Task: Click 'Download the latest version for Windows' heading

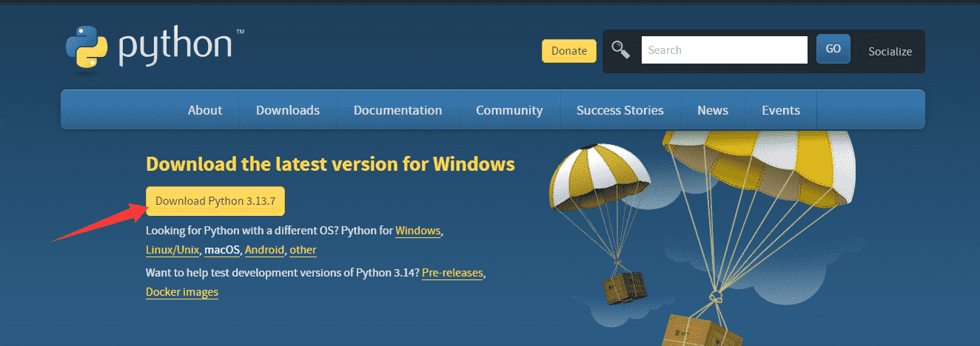Action: coord(330,163)
